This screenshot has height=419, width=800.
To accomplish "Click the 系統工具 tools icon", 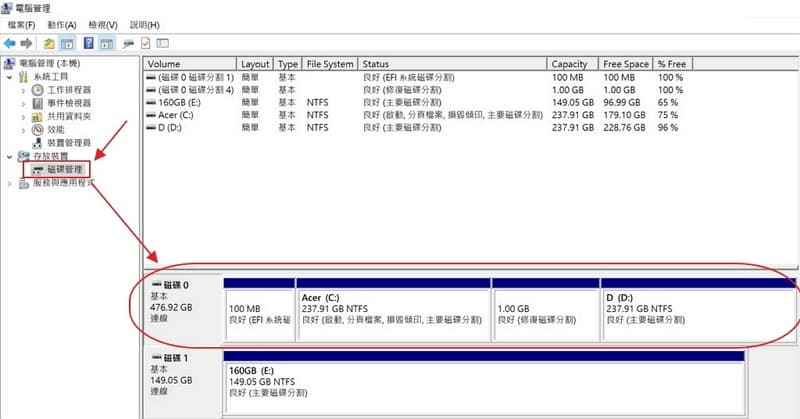I will [23, 77].
